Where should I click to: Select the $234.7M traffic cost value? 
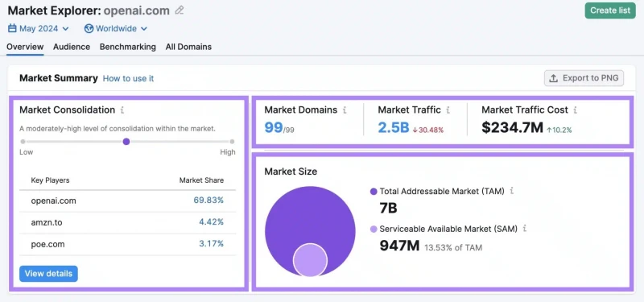[512, 128]
